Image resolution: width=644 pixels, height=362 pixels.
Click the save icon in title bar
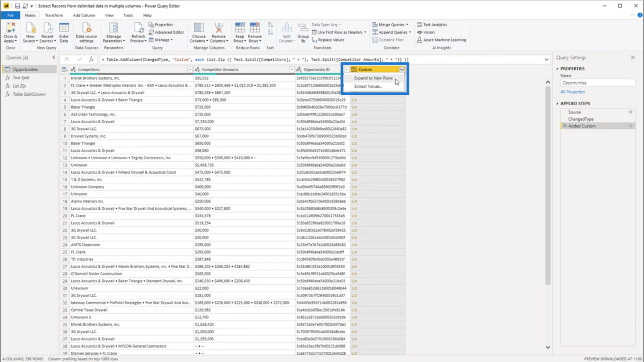(x=18, y=6)
